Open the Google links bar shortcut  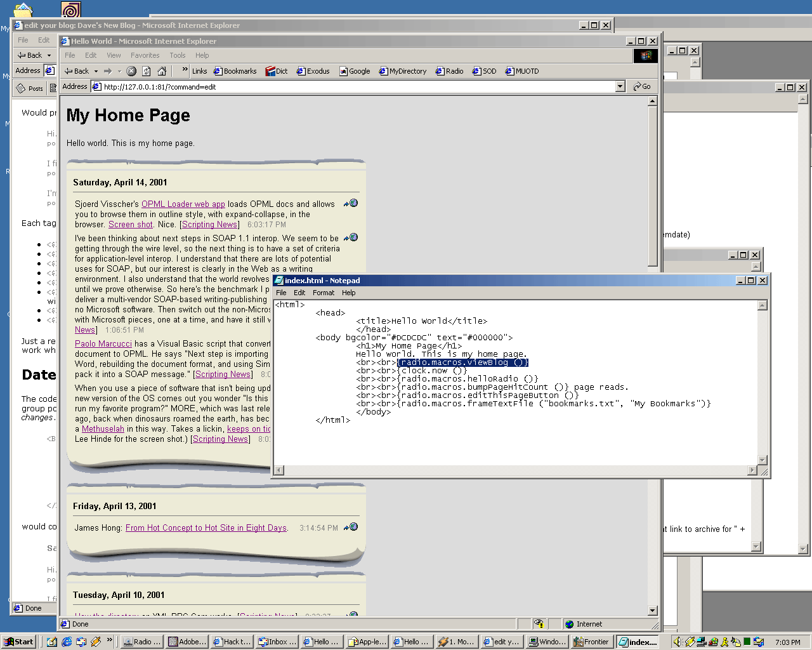click(355, 71)
